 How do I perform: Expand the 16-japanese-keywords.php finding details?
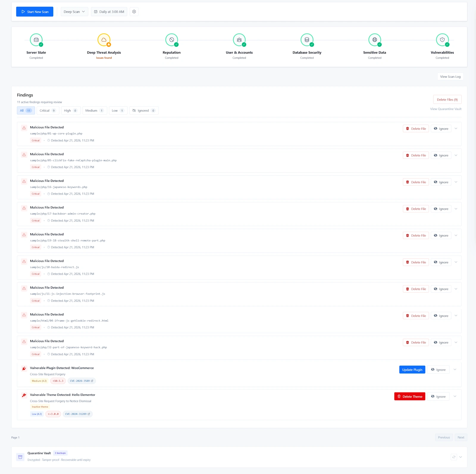click(x=456, y=182)
